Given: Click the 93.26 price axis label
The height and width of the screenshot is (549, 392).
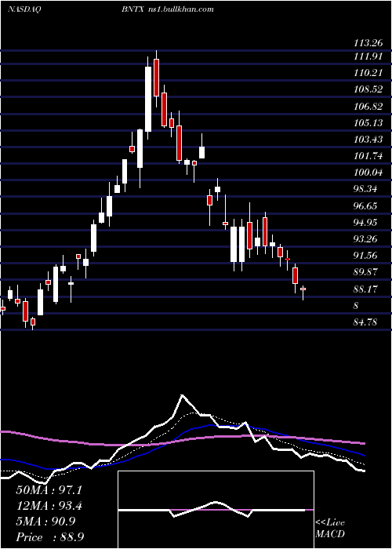Looking at the screenshot, I should 365,239.
